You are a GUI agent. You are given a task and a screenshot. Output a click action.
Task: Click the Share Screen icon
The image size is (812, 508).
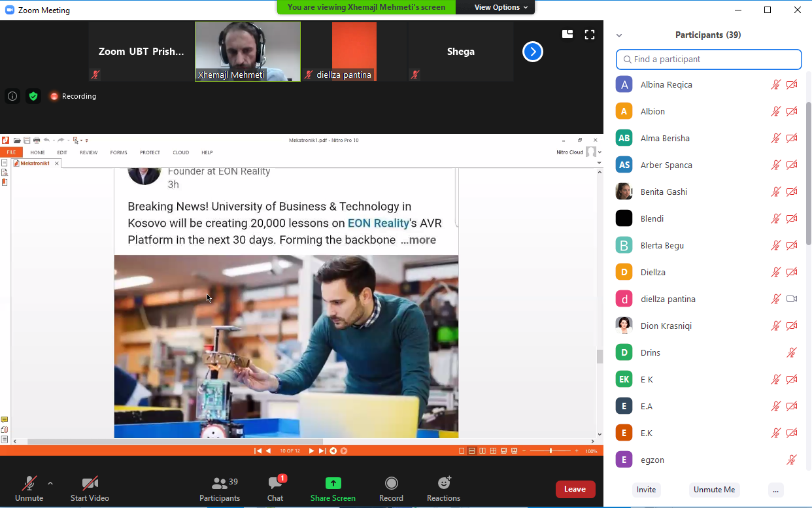(x=333, y=484)
